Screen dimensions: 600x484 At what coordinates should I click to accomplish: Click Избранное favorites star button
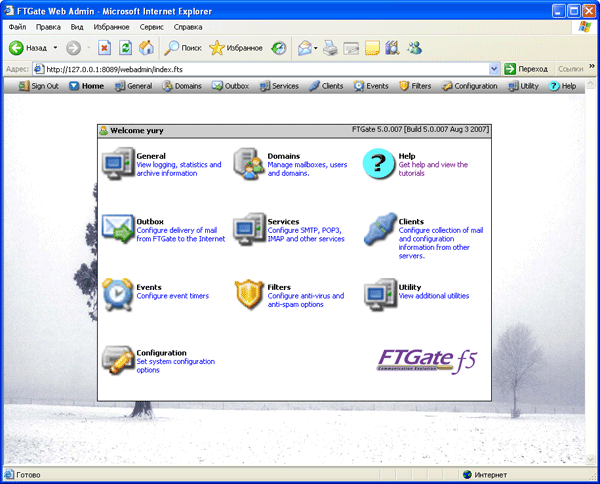(236, 48)
